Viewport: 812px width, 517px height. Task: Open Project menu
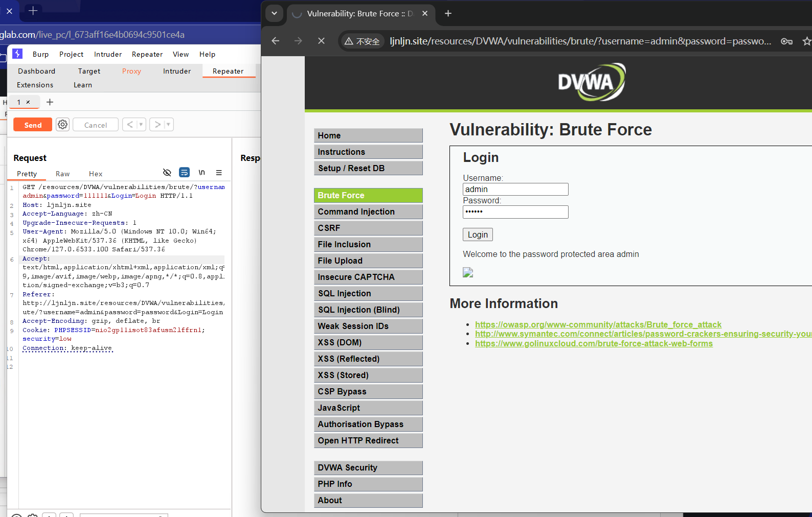click(x=71, y=54)
